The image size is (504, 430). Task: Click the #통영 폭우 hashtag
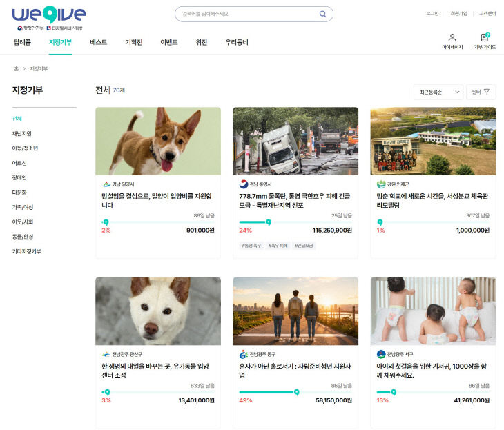click(251, 246)
